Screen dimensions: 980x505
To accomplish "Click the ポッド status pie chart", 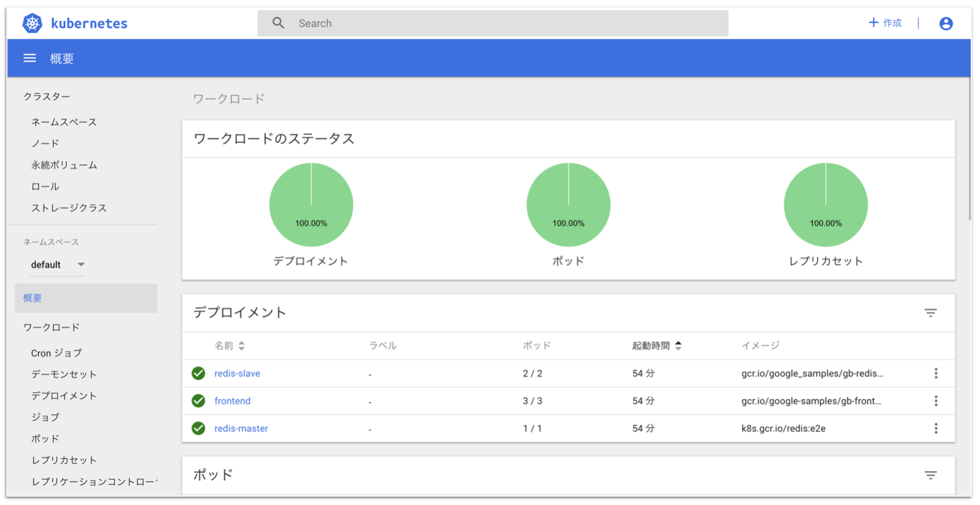I will click(568, 204).
